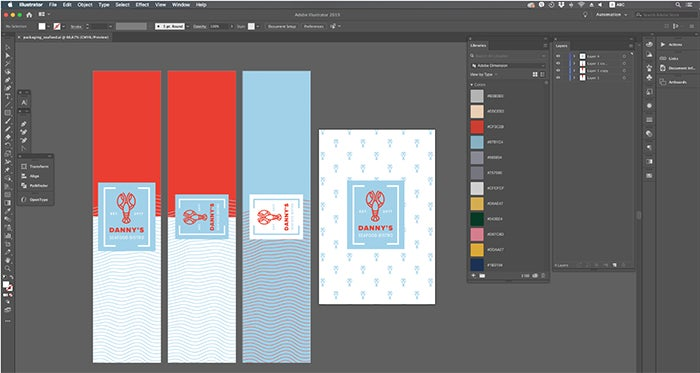
Task: Open the Libraries panel options menu
Action: (x=545, y=46)
